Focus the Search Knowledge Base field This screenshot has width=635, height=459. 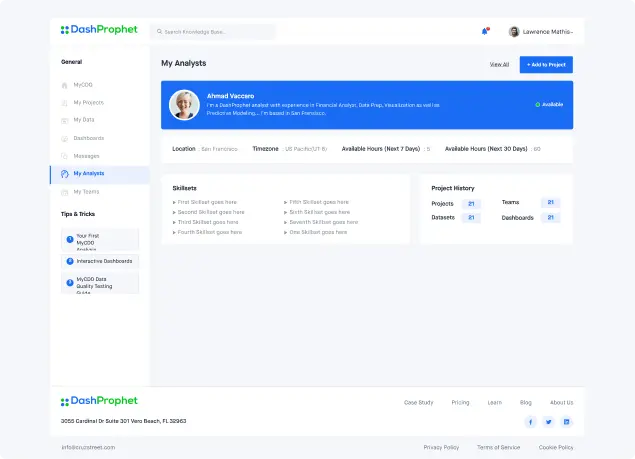pyautogui.click(x=213, y=32)
